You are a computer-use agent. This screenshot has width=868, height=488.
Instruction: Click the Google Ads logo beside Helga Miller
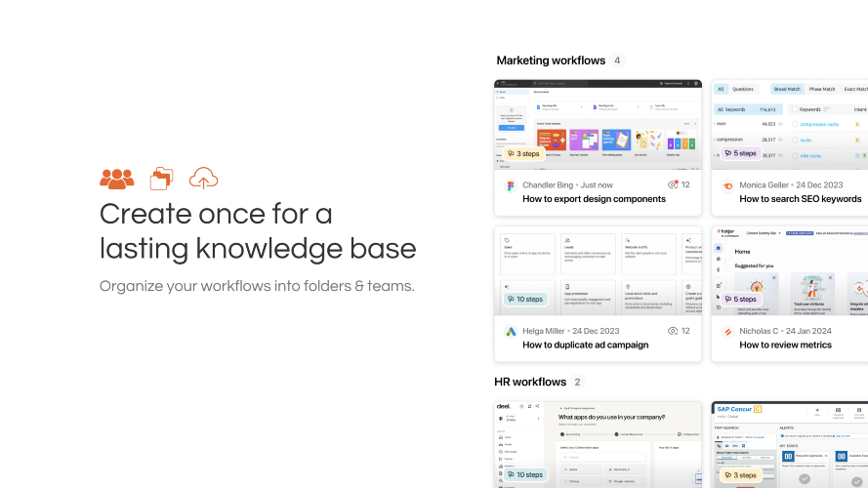[511, 332]
